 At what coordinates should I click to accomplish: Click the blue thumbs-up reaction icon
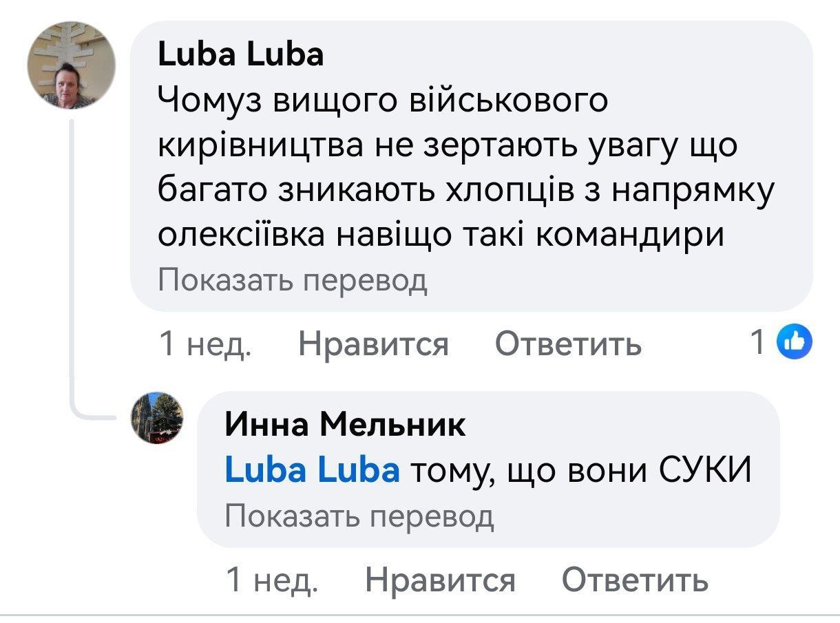[x=795, y=341]
